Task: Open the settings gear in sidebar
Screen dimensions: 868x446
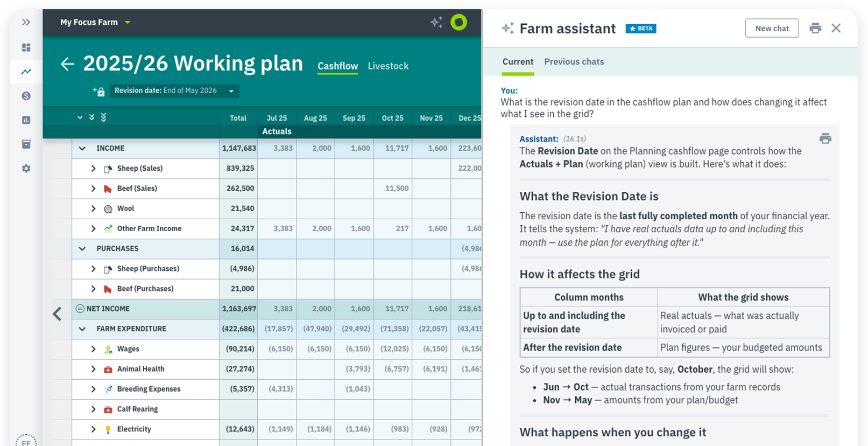Action: pos(26,169)
